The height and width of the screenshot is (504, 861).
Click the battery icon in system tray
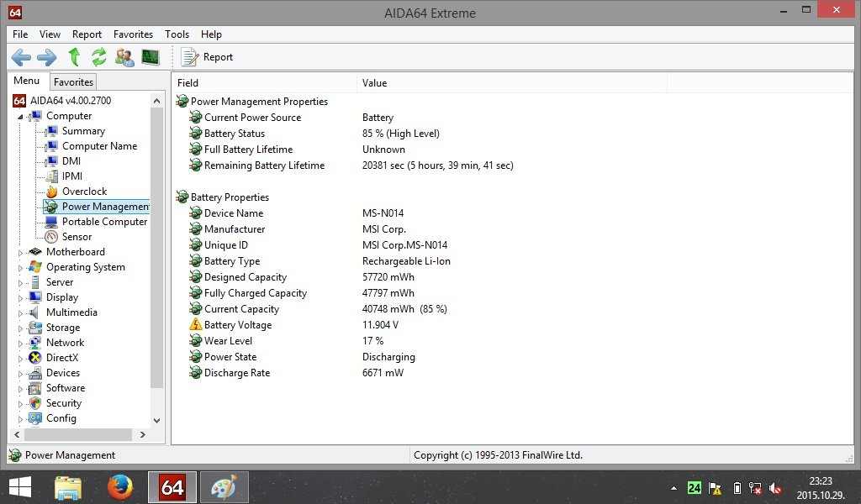[x=737, y=487]
